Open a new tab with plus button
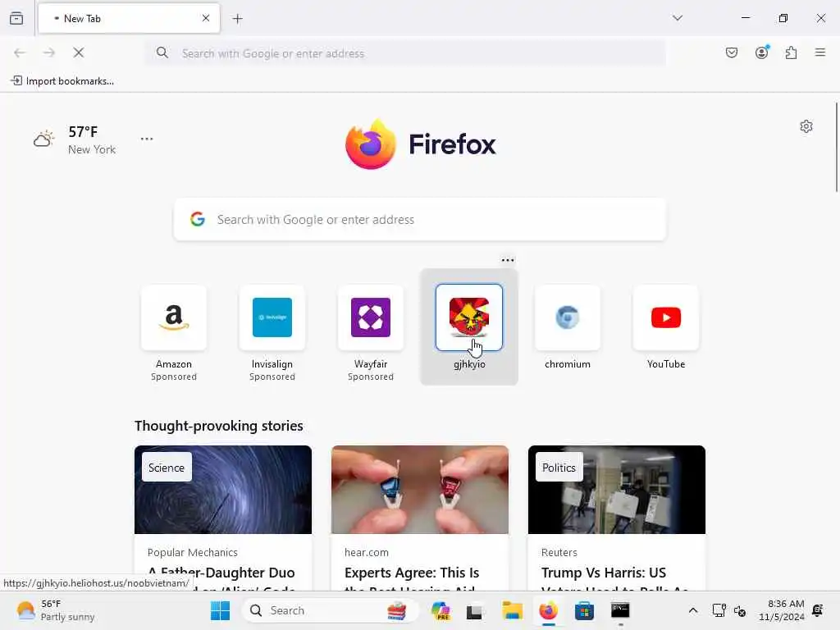 pos(237,19)
